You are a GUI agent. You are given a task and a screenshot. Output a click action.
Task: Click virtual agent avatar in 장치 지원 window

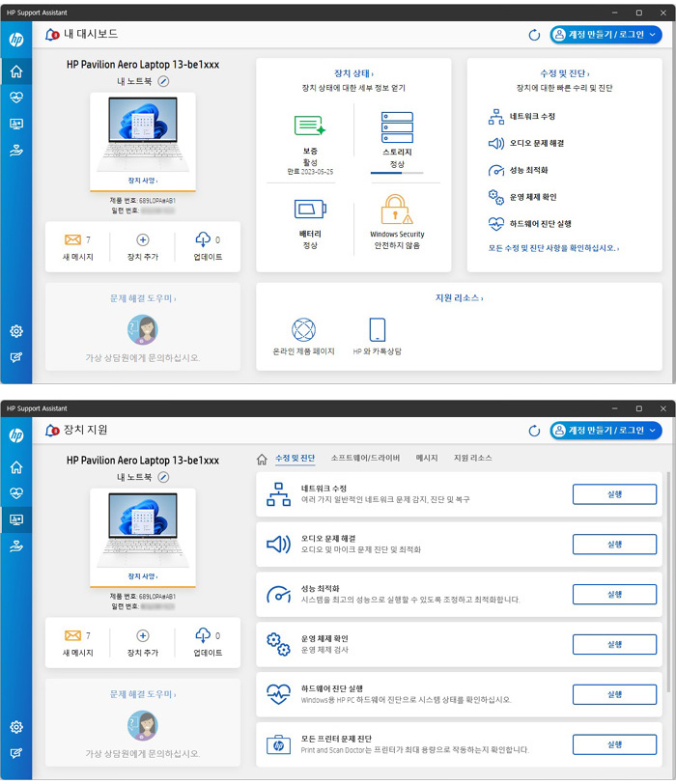143,725
